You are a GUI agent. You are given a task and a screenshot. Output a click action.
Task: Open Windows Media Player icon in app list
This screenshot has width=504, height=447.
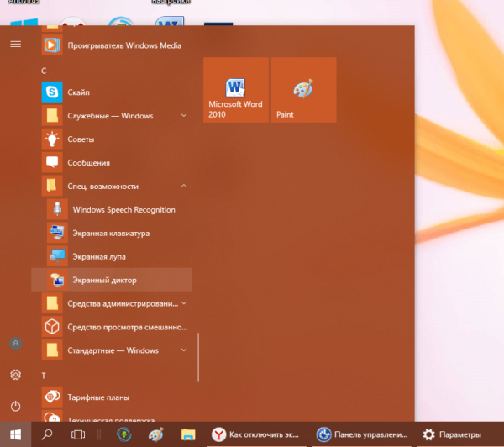[52, 45]
